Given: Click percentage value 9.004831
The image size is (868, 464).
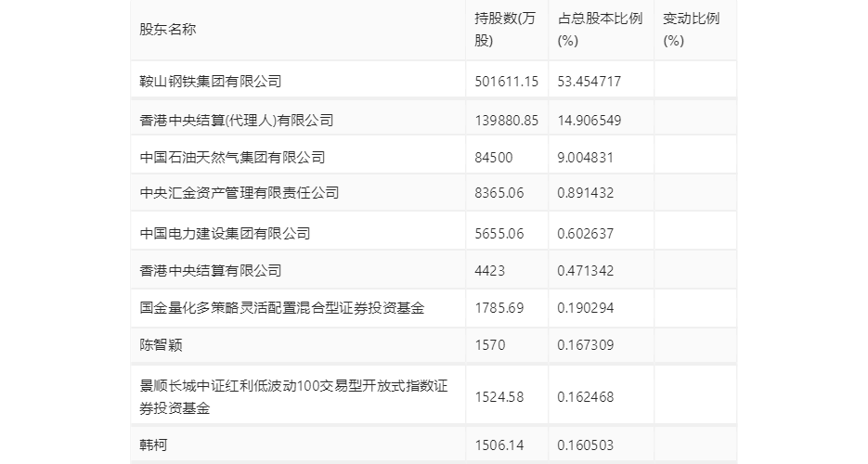Looking at the screenshot, I should point(586,157).
